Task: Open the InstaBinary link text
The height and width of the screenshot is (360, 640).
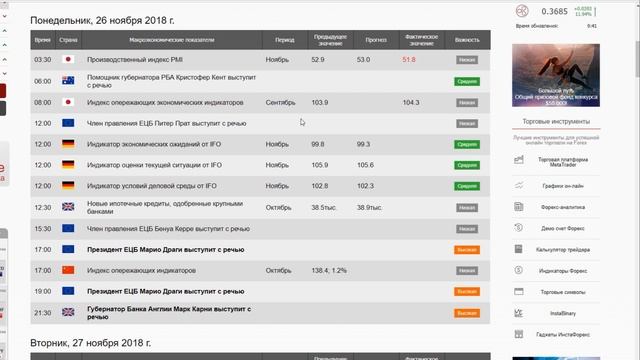Action: 563,313
